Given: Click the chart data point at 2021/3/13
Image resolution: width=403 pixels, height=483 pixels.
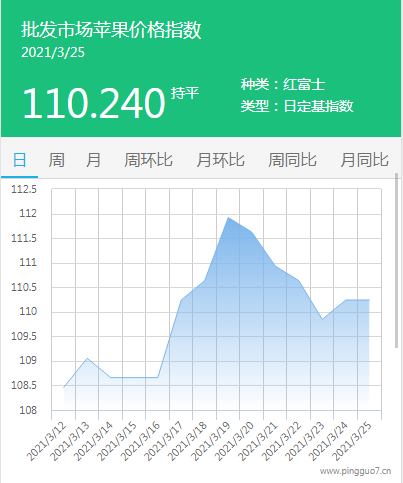Looking at the screenshot, I should 87,358.
